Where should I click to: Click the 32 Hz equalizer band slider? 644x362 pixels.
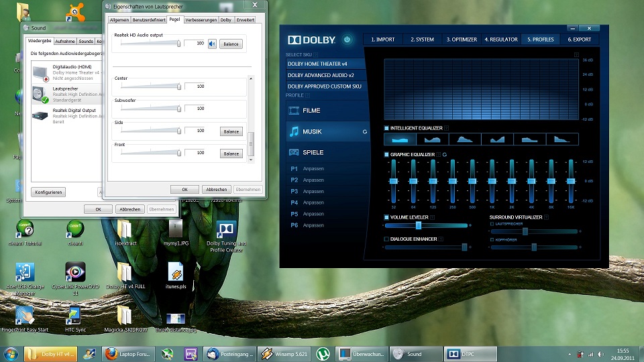coord(394,181)
